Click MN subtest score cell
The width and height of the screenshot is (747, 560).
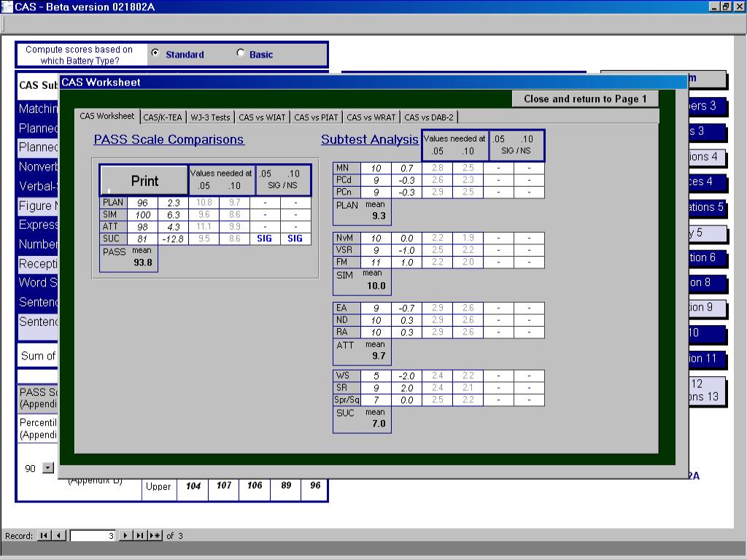[376, 168]
